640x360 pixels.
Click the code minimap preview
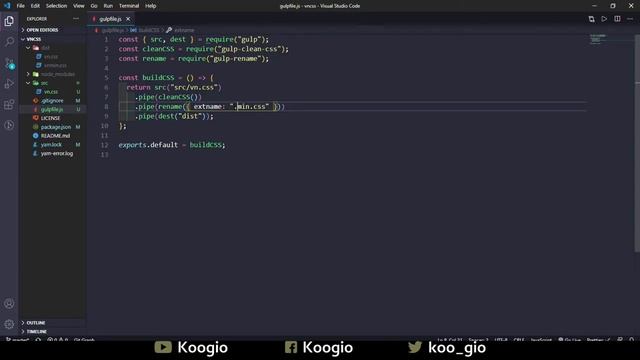[x=598, y=39]
